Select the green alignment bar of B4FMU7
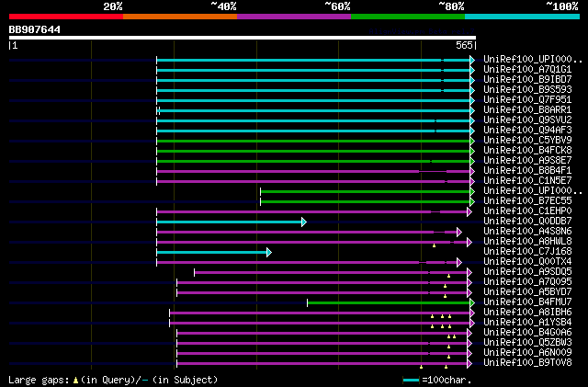588x387 pixels. (x=390, y=303)
